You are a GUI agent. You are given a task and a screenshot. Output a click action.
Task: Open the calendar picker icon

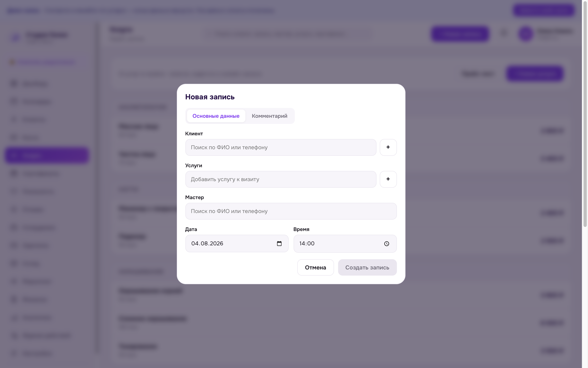tap(279, 243)
